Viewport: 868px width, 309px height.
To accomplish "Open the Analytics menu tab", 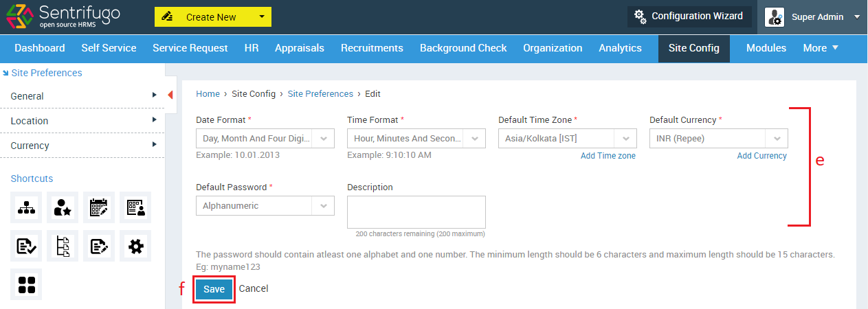I will (x=620, y=48).
